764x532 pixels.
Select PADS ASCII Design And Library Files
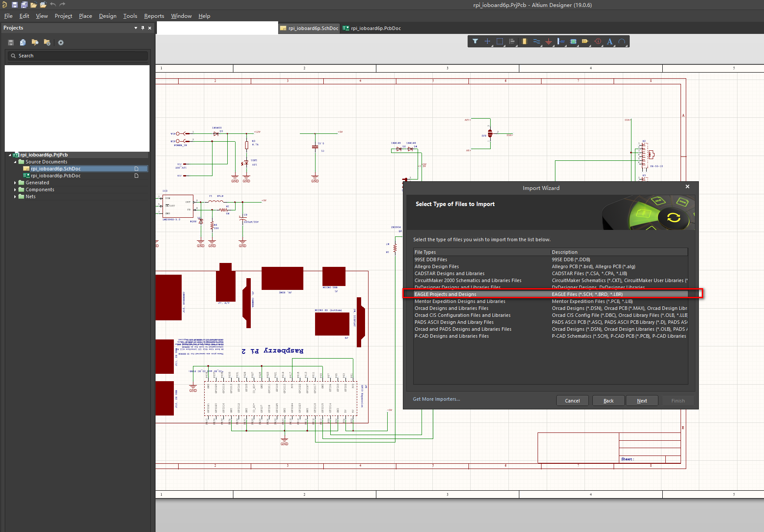click(x=551, y=322)
